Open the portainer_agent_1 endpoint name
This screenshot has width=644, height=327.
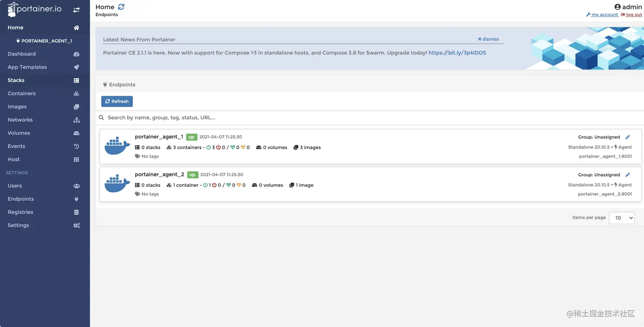[x=159, y=137]
